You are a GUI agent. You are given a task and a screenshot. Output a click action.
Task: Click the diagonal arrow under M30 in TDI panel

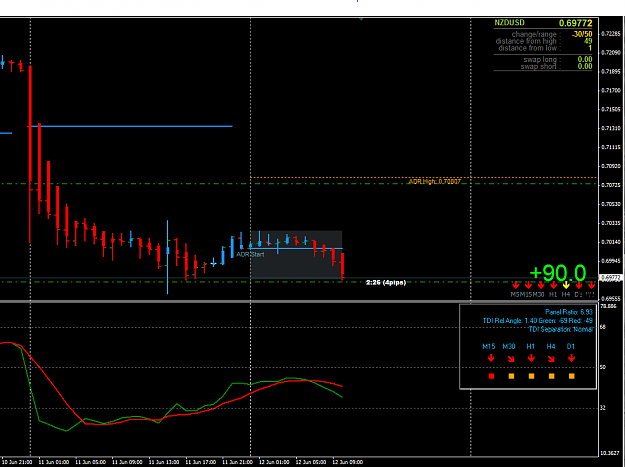[511, 359]
